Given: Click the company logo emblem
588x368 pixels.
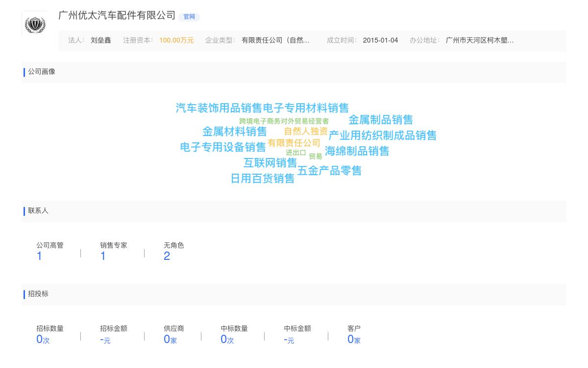Looking at the screenshot, I should pyautogui.click(x=35, y=23).
